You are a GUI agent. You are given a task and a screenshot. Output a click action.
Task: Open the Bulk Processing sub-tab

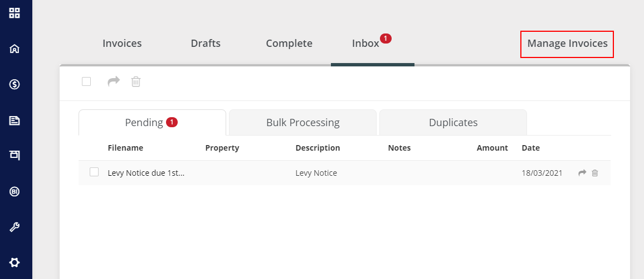pyautogui.click(x=303, y=123)
